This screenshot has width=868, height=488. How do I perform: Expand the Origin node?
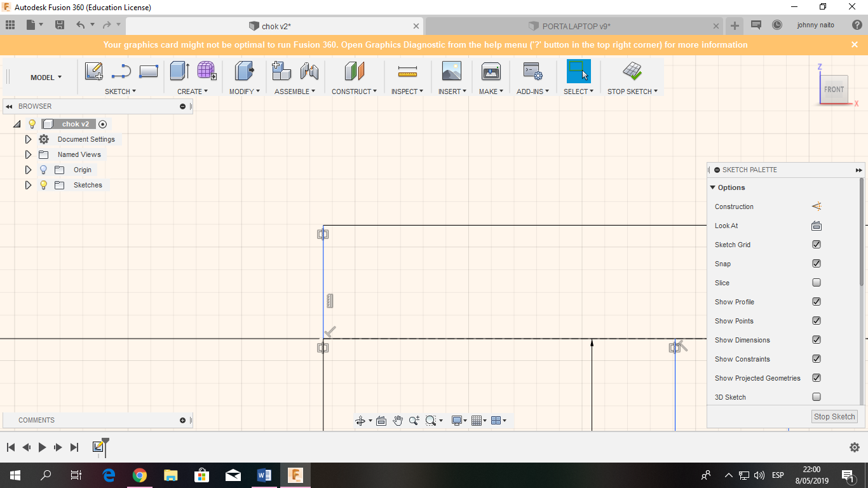(x=28, y=170)
